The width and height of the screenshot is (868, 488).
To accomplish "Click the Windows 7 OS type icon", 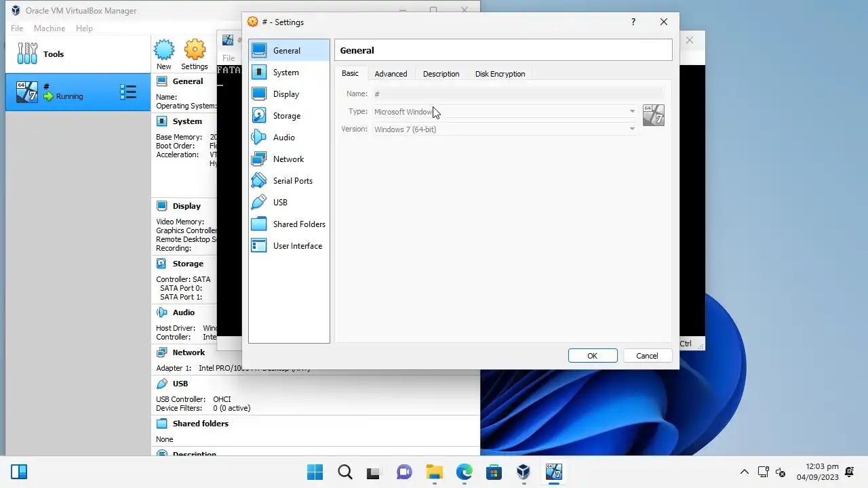I will (653, 115).
